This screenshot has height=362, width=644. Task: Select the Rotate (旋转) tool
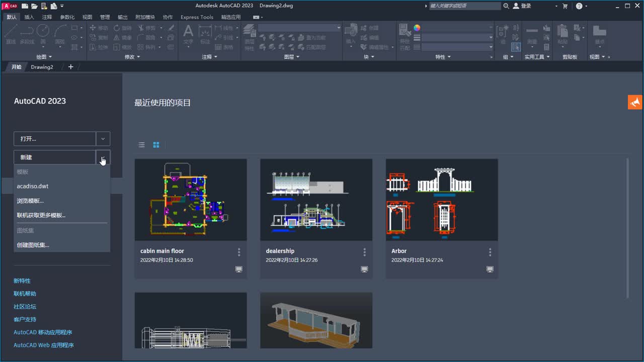click(x=122, y=28)
